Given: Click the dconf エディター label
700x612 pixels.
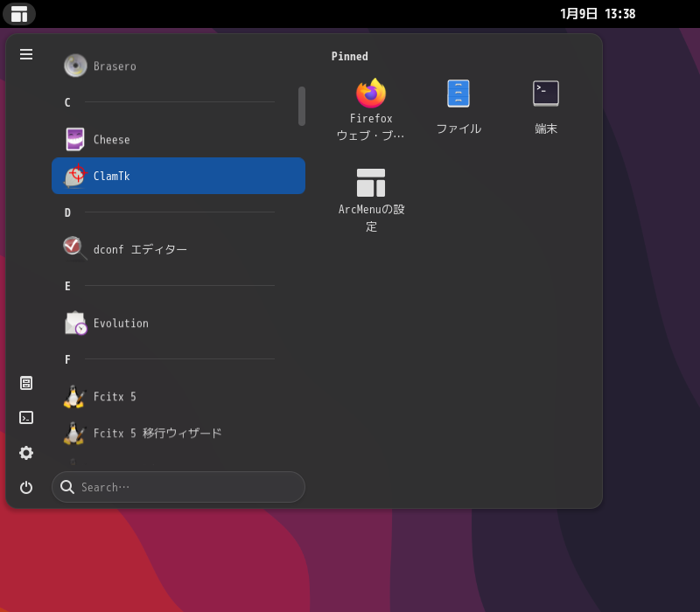Looking at the screenshot, I should coord(140,249).
